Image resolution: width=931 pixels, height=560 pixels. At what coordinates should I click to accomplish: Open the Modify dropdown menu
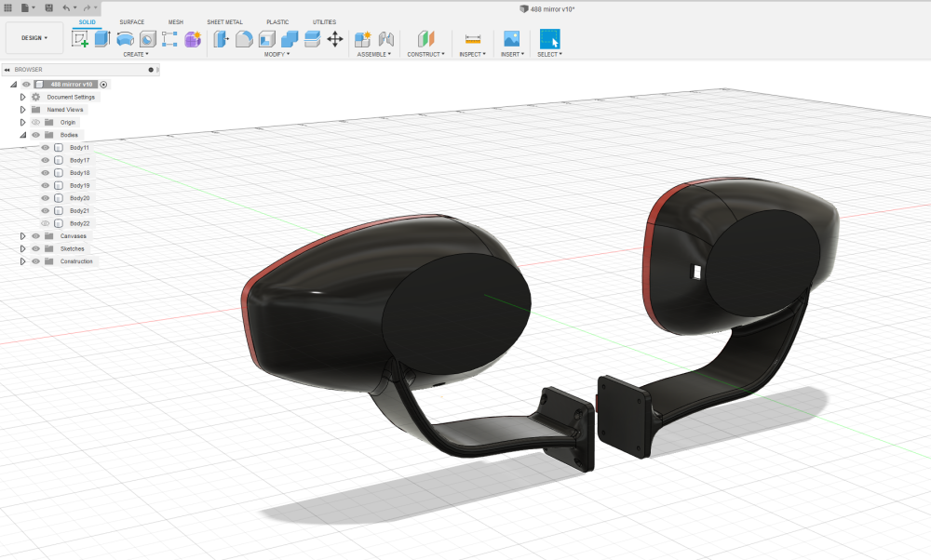point(277,54)
